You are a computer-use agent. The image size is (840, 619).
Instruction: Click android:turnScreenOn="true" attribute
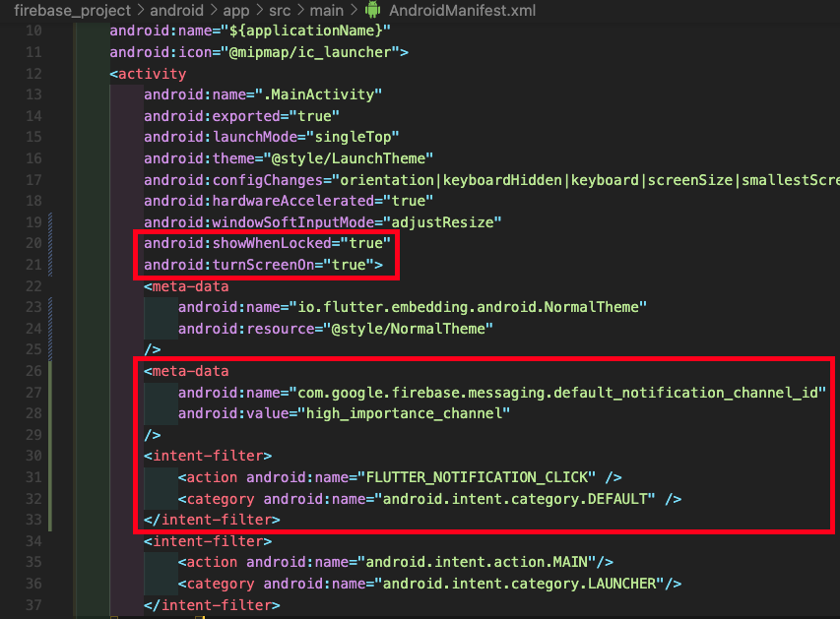pos(263,265)
